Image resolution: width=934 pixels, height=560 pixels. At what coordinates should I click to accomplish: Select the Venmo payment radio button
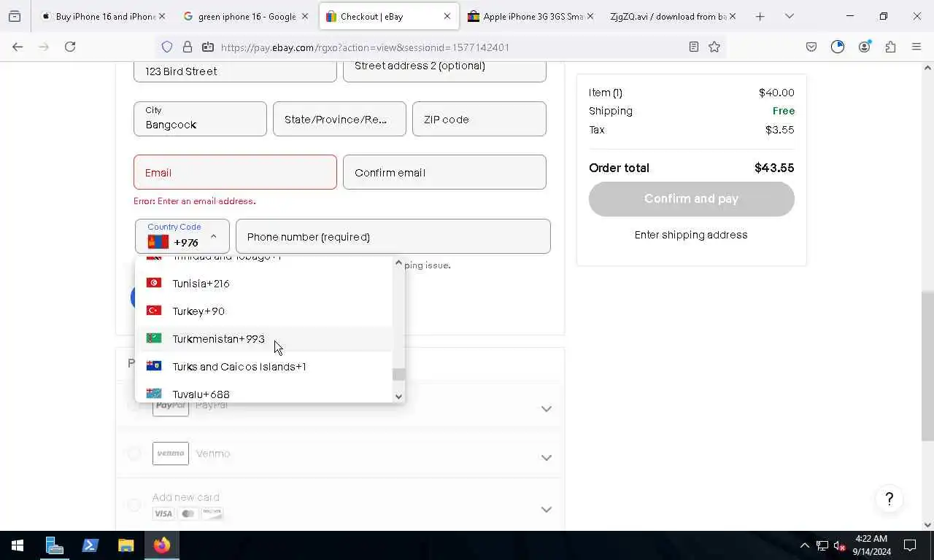(134, 454)
